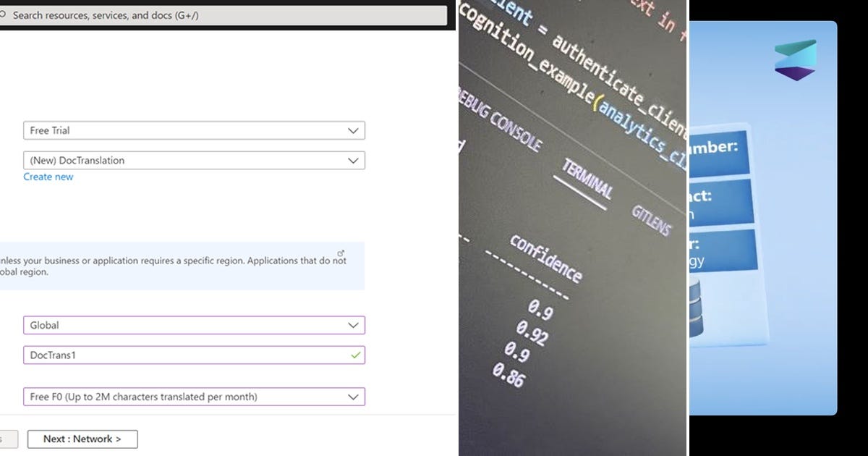Click the chevron on the Free Trial dropdown
Viewport: 868px width, 456px height.
click(x=353, y=130)
